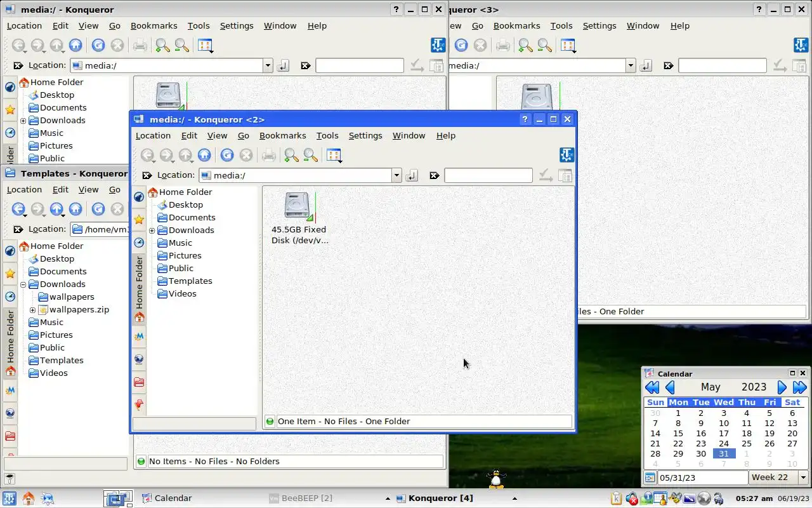Click the Home button in the Konqueror <2> toolbar

tap(204, 155)
